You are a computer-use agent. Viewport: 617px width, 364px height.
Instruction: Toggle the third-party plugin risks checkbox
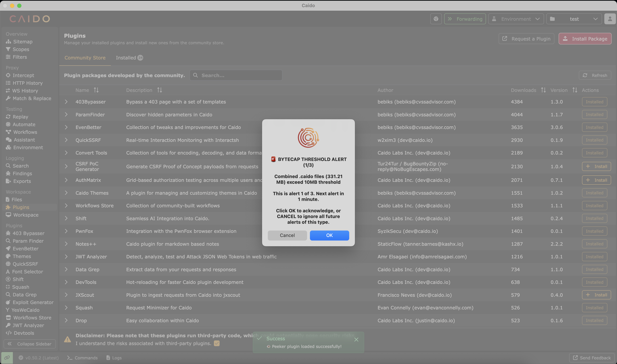(x=217, y=343)
